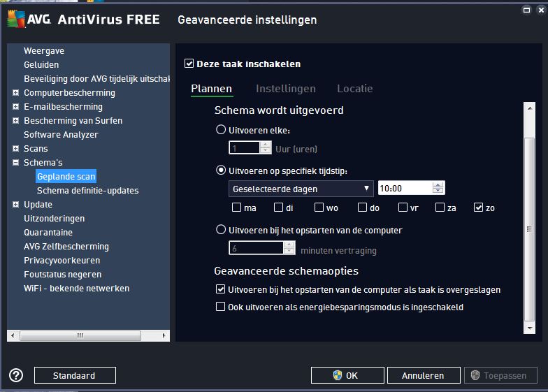Select Software Analyzer in the sidebar

61,134
